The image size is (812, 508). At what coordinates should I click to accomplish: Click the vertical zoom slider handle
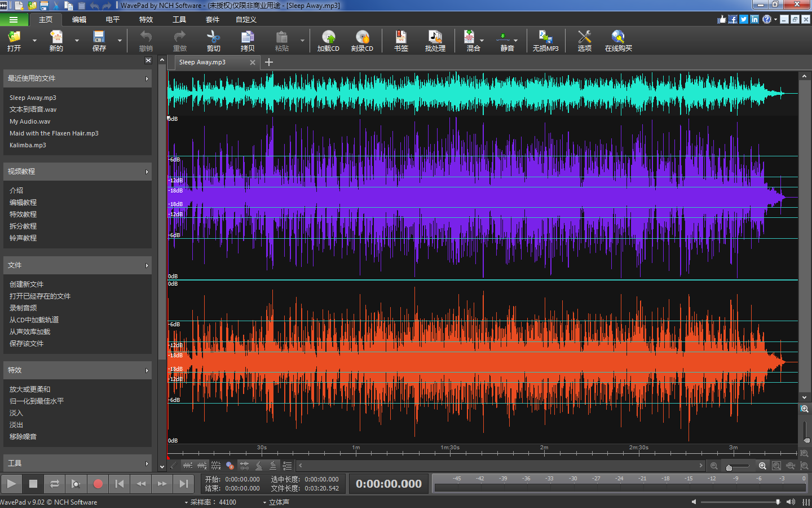[807, 440]
